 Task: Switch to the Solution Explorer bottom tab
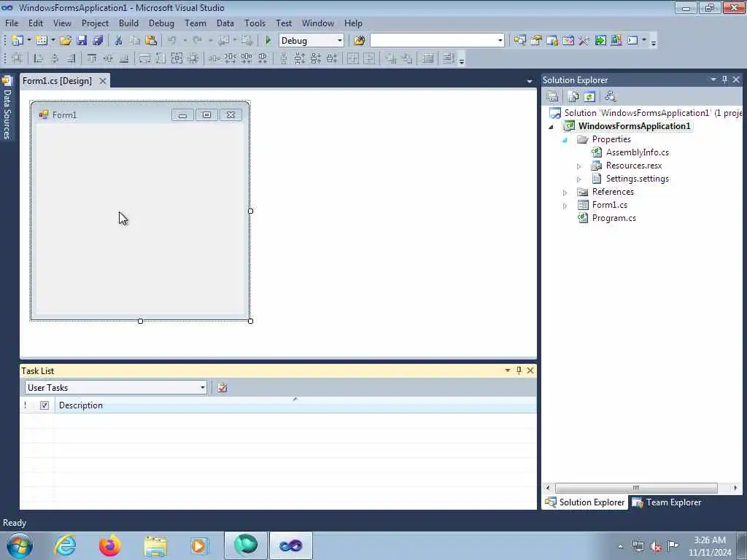tap(584, 502)
